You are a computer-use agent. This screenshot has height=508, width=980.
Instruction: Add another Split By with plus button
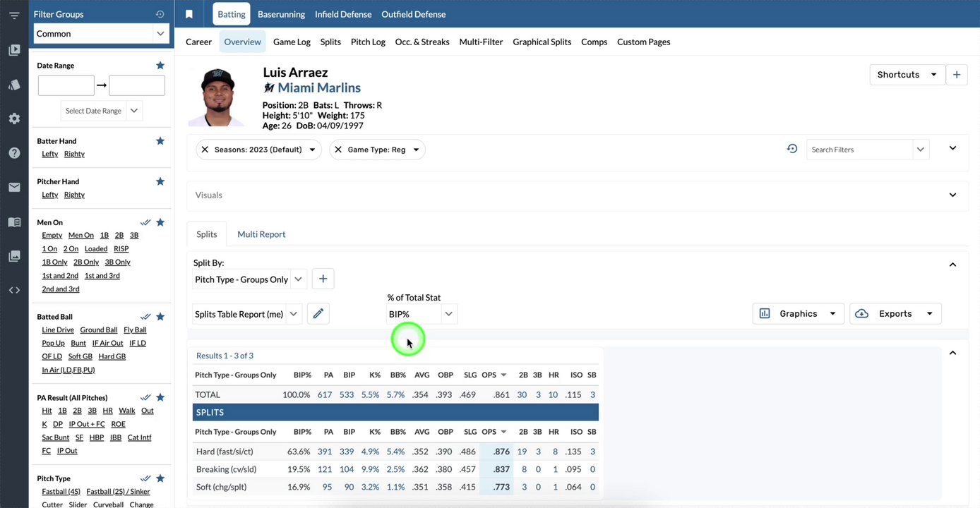323,279
